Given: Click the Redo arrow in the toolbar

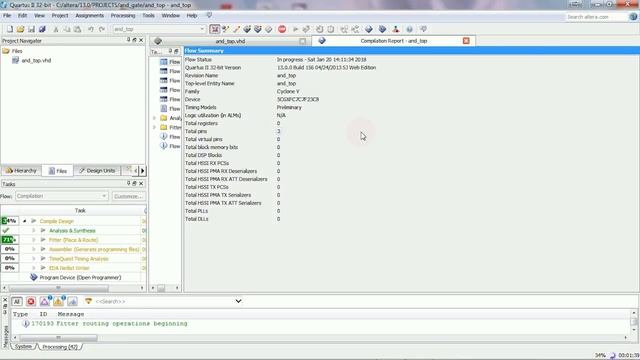Looking at the screenshot, I should (102, 29).
